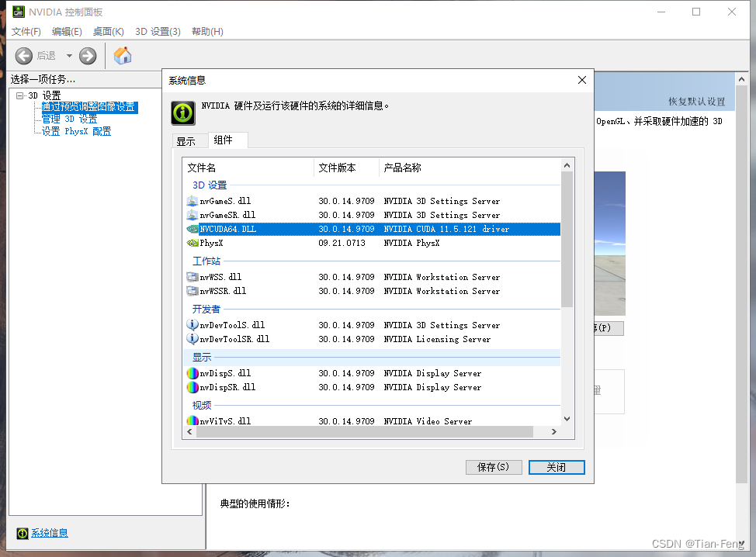Viewport: 756px width, 557px height.
Task: Select 管理 3D 设置 tree item
Action: (69, 119)
